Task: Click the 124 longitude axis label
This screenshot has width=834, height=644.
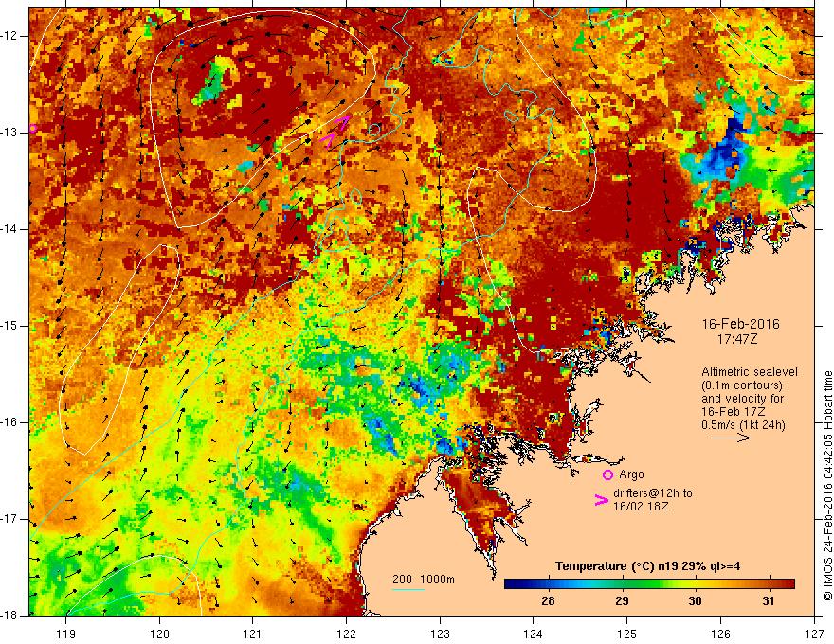Action: click(534, 634)
